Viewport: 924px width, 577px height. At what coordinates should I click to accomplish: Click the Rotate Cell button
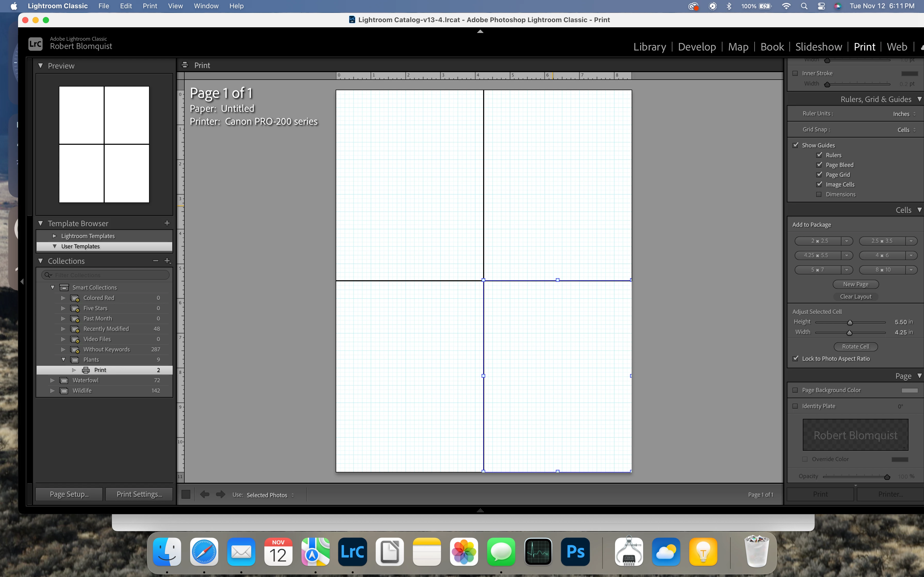pos(855,346)
